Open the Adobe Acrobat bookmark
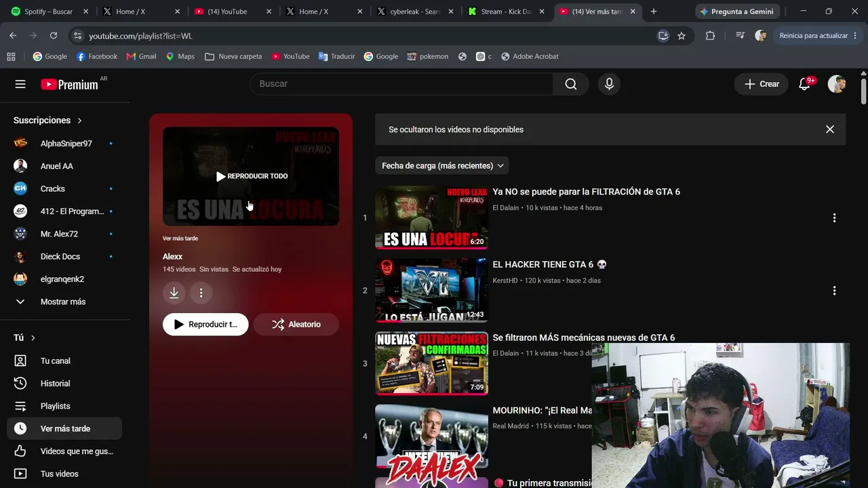Screen dimensions: 868x488 (530, 57)
